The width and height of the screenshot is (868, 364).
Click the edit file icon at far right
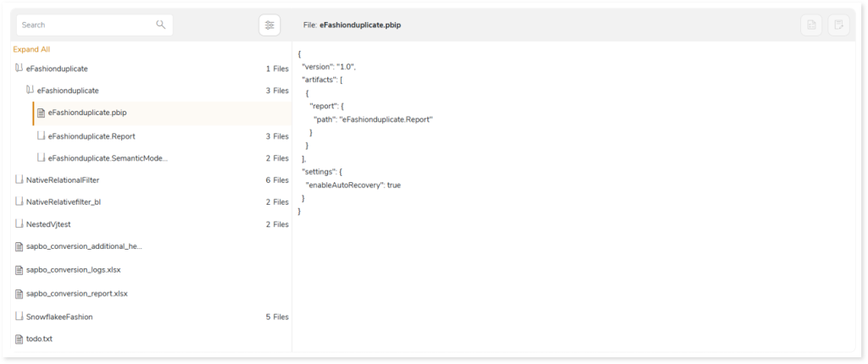pos(837,25)
